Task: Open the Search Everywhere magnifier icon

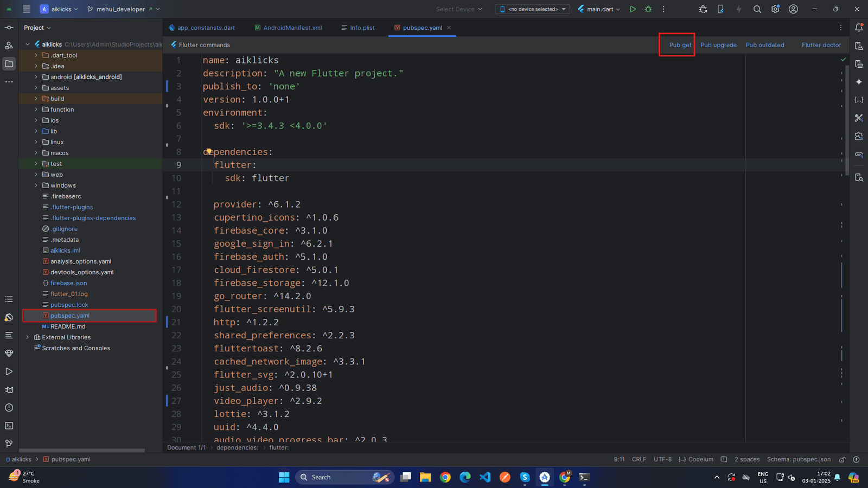Action: tap(757, 9)
